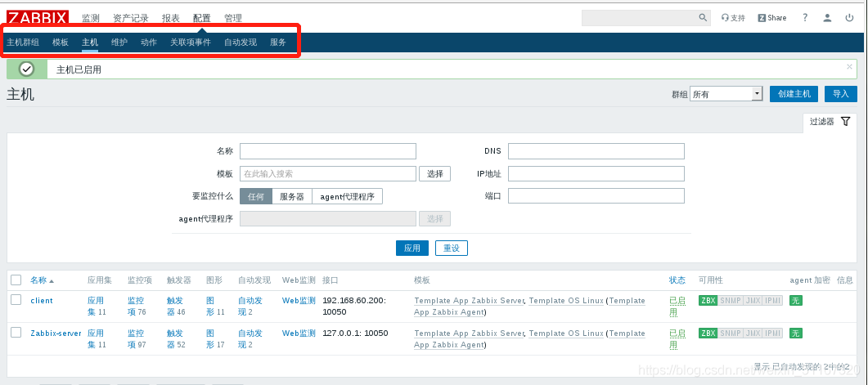Click IPMI badge in Zabbix-server row
This screenshot has height=385, width=868.
tap(772, 333)
